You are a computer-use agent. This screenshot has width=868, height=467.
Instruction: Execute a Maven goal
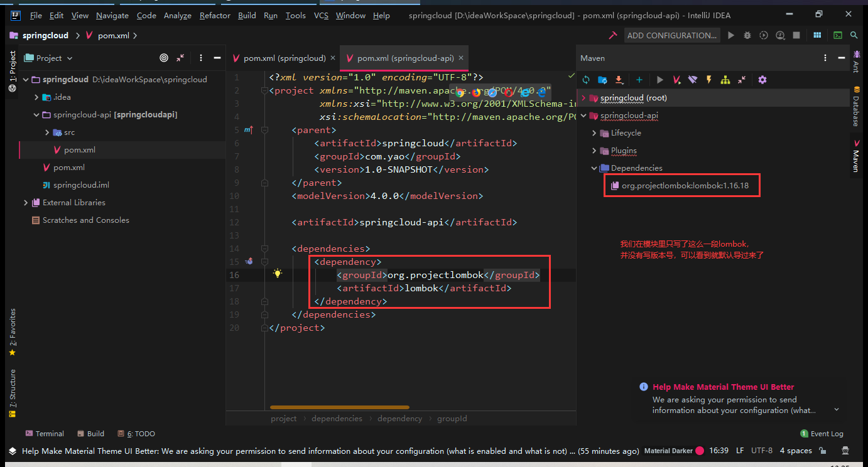[676, 80]
